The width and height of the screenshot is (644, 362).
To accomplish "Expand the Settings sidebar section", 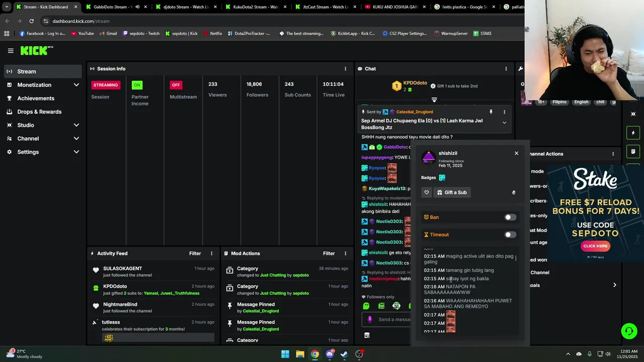I will [x=76, y=152].
